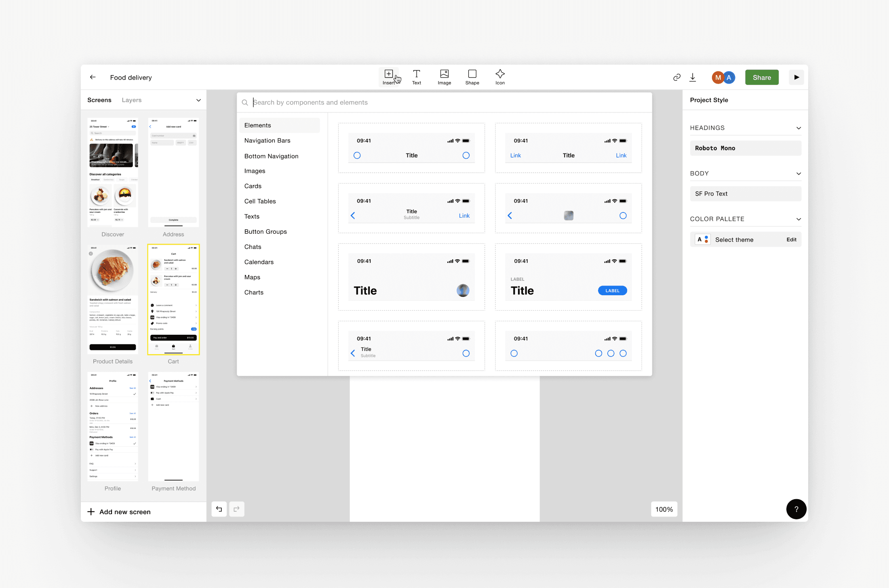
Task: Open the Address screen thumbnail
Action: click(173, 172)
